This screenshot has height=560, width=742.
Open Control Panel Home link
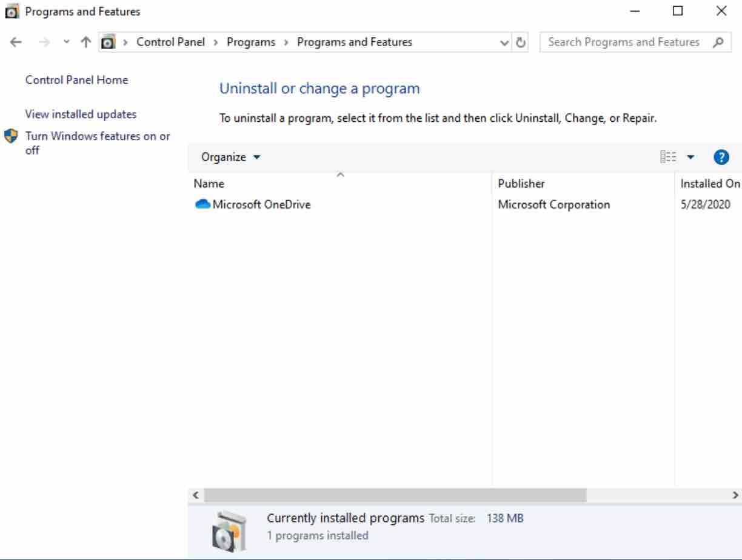[77, 80]
